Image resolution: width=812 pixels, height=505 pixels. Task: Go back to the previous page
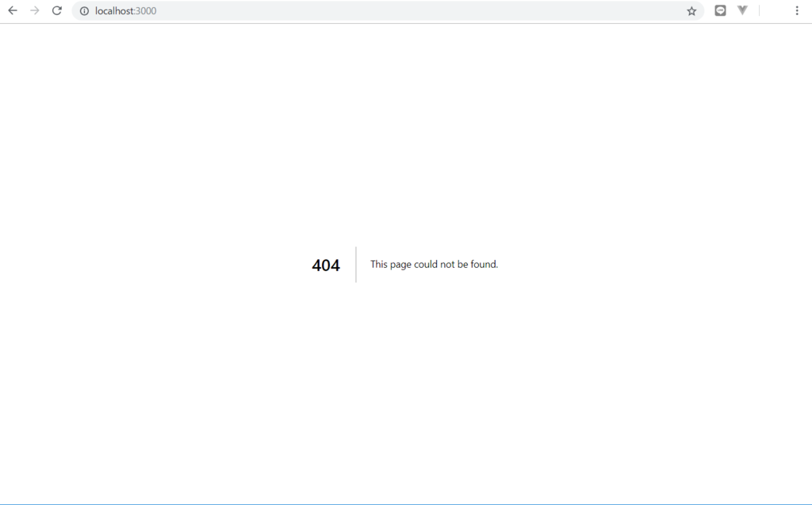13,10
